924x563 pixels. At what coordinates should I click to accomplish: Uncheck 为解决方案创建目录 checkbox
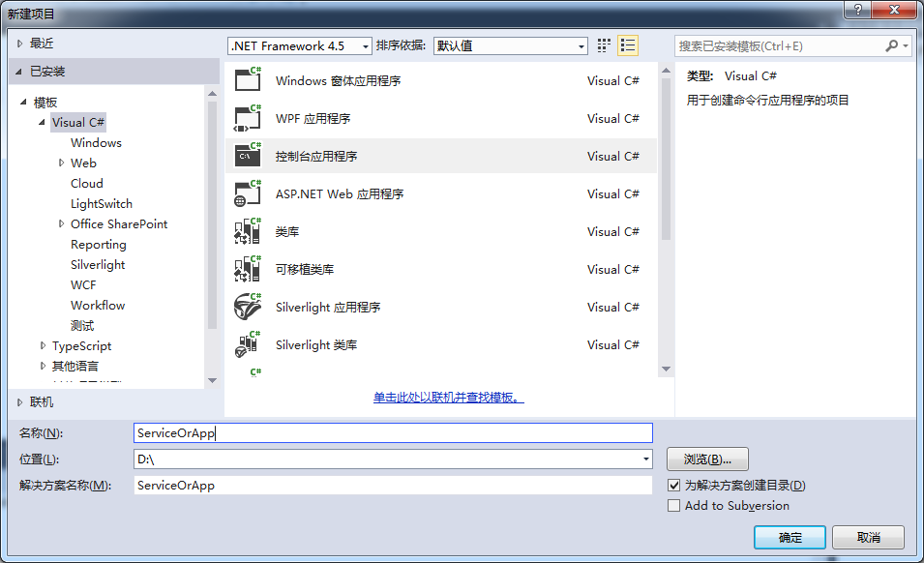tap(673, 486)
